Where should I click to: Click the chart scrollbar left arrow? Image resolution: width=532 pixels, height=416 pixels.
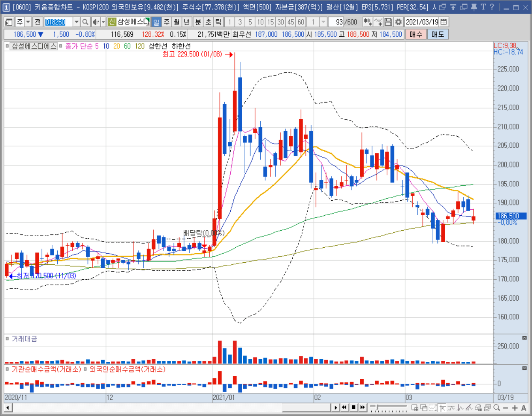click(x=7, y=407)
